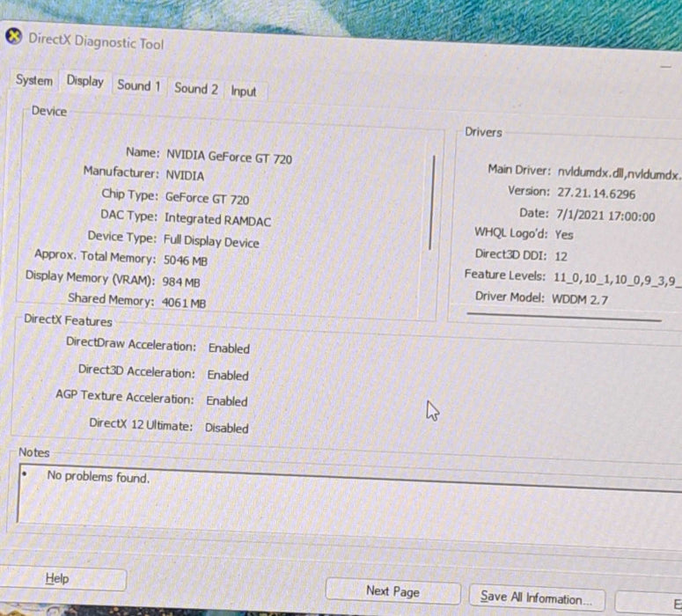Go to the Input tab
Screen dimensions: 682x616
(x=244, y=92)
